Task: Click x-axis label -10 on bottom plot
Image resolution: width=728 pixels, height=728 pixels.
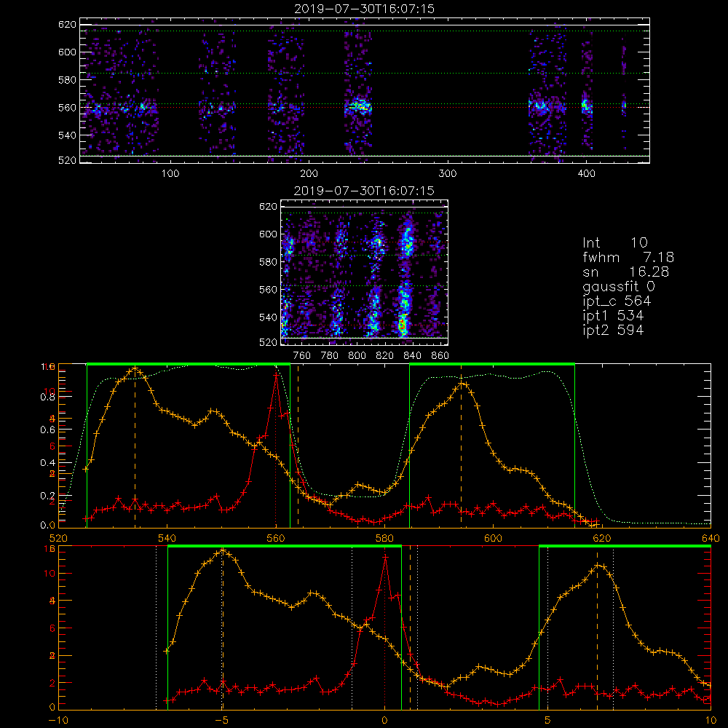Action: pyautogui.click(x=58, y=721)
